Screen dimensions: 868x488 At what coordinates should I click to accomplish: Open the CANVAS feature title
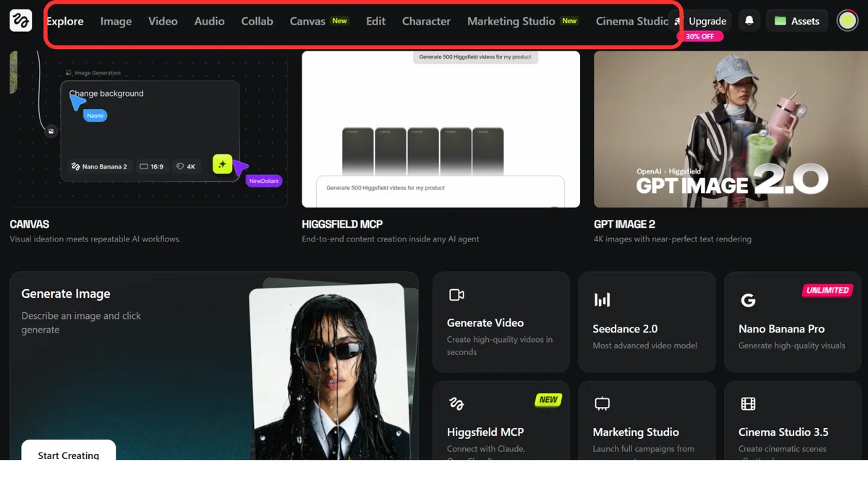tap(30, 224)
